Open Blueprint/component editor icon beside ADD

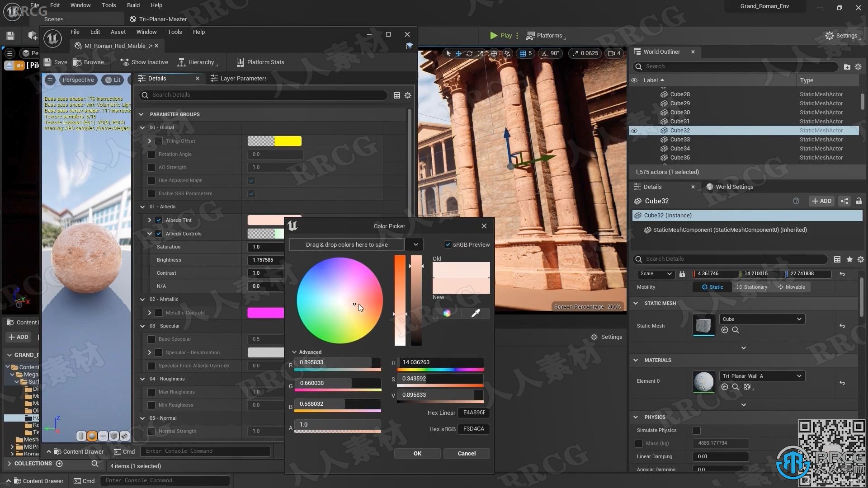click(844, 201)
